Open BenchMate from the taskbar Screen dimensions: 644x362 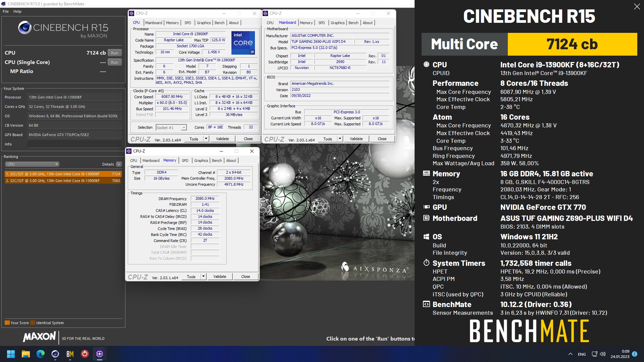point(70,354)
